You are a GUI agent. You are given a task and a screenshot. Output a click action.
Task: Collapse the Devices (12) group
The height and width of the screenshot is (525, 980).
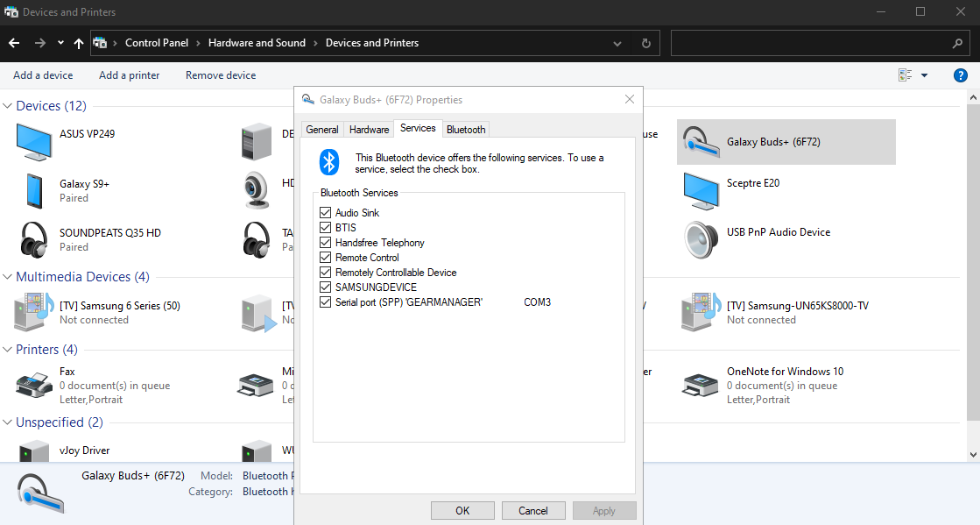pos(8,106)
